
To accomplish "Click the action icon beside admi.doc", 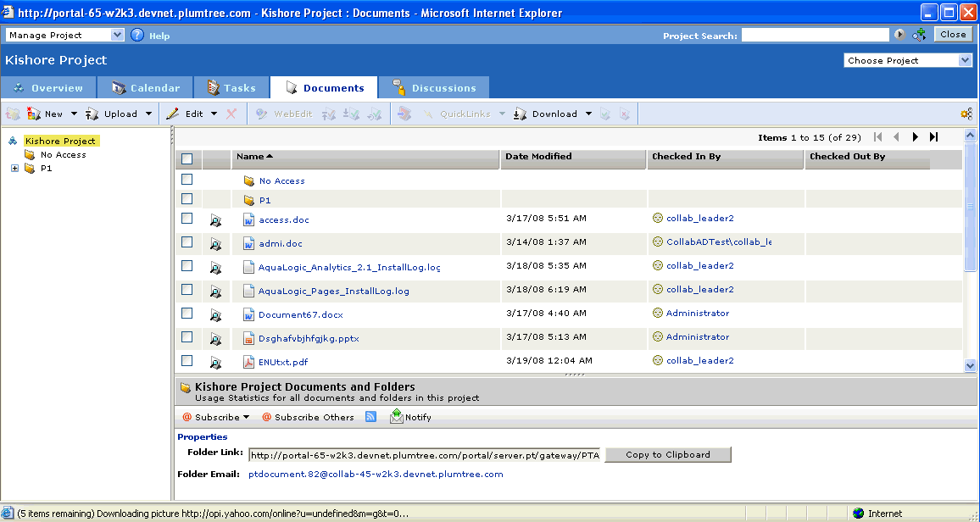I will tap(215, 243).
